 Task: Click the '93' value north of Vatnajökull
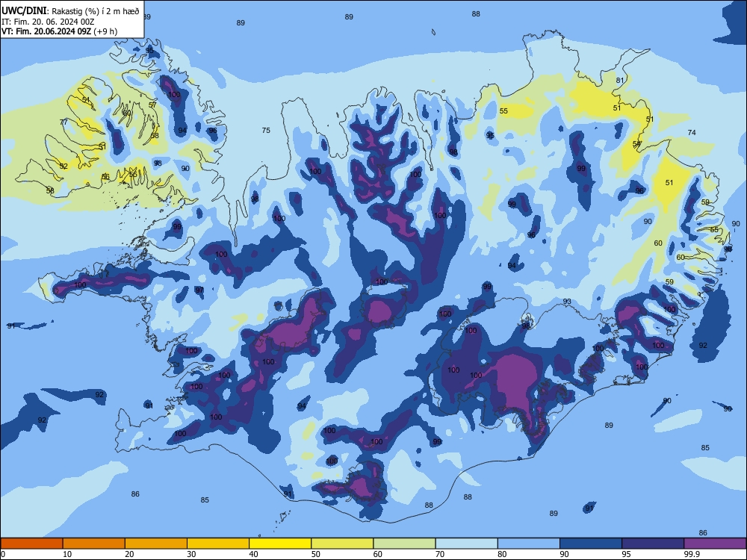click(x=567, y=302)
